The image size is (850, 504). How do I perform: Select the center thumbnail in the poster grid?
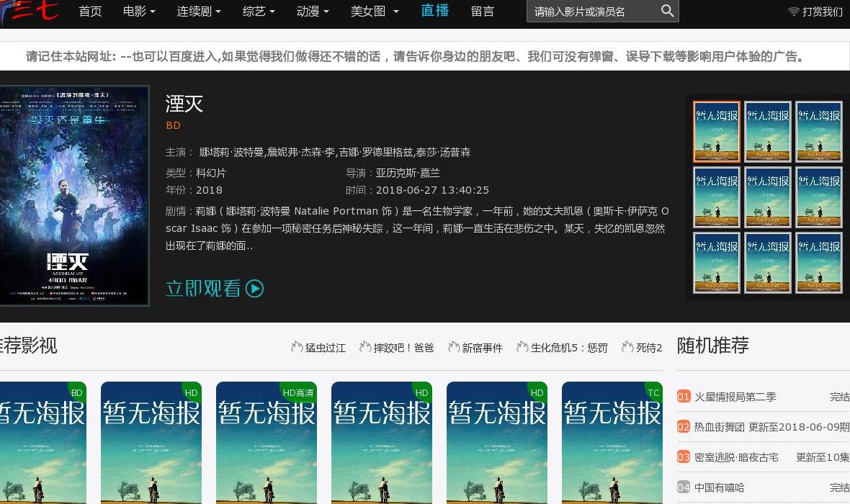(x=768, y=197)
